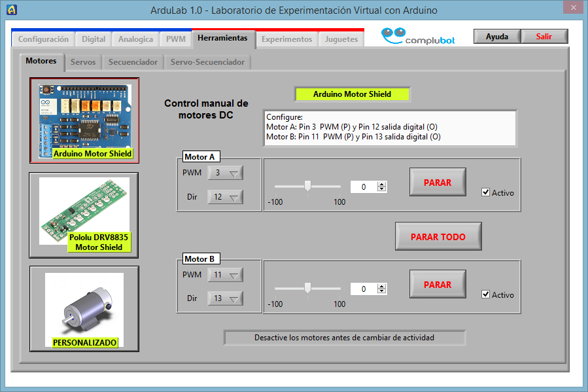Increase Motor A speed value with up arrow
Viewport: 588px width, 392px height.
coord(382,184)
